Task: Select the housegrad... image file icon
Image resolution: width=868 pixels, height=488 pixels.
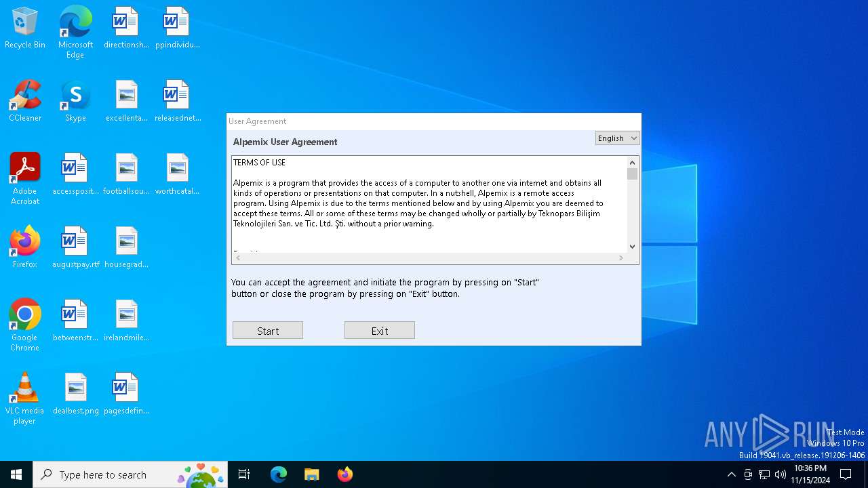Action: coord(126,247)
